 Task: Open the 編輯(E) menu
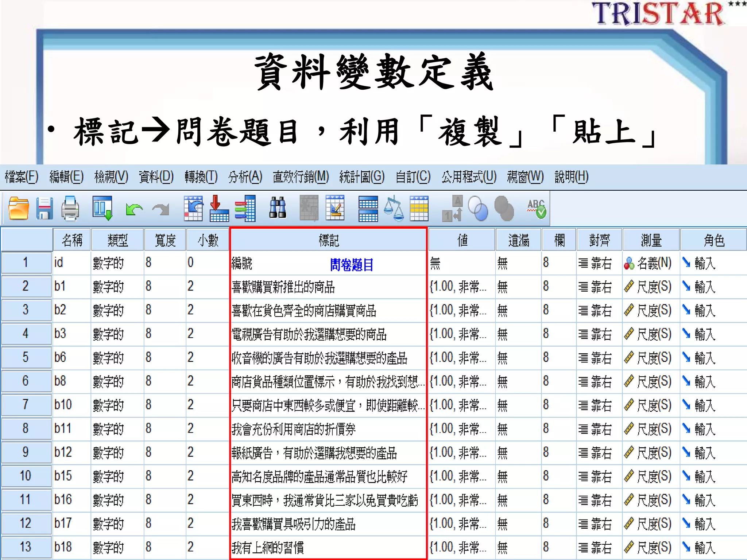pyautogui.click(x=66, y=177)
